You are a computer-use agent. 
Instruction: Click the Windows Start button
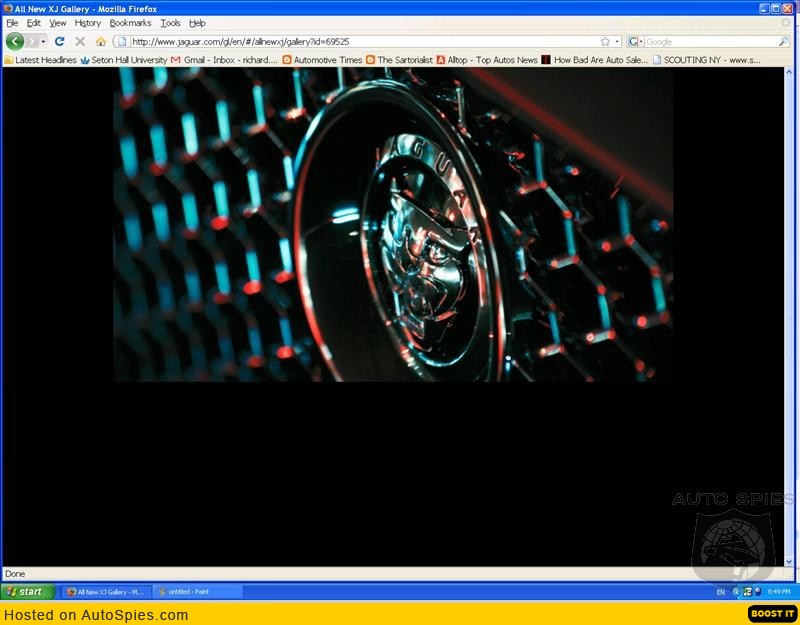click(x=28, y=592)
